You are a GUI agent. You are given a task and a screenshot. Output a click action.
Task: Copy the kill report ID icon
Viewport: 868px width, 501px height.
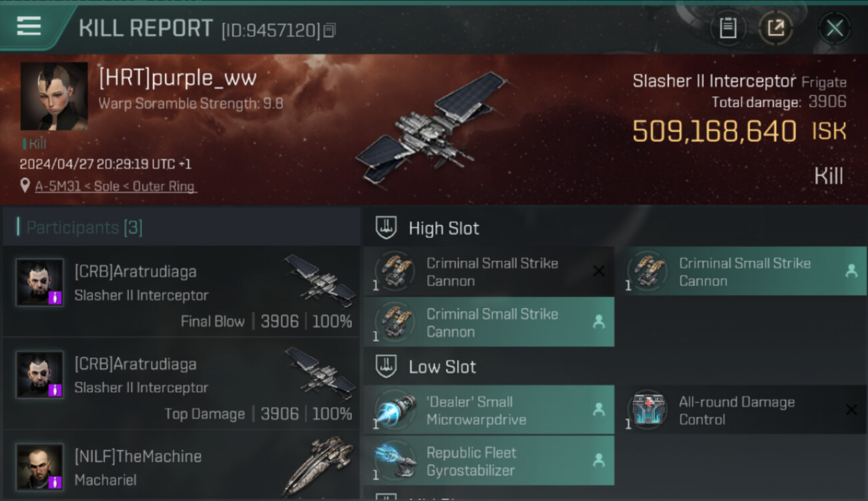point(329,30)
